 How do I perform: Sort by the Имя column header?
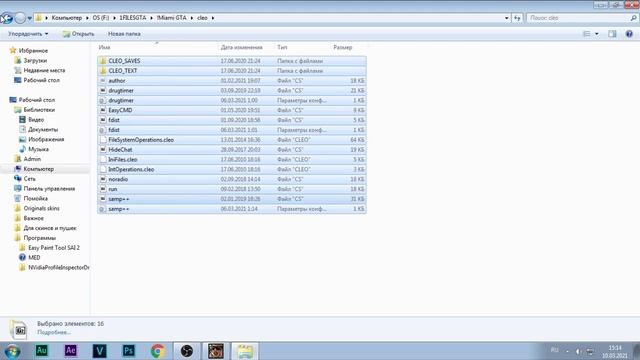click(104, 47)
